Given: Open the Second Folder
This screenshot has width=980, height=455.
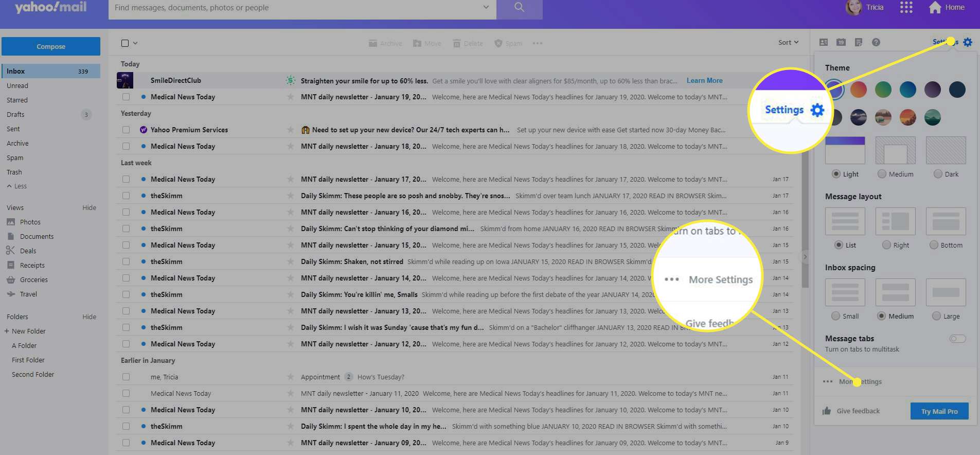Looking at the screenshot, I should tap(33, 374).
